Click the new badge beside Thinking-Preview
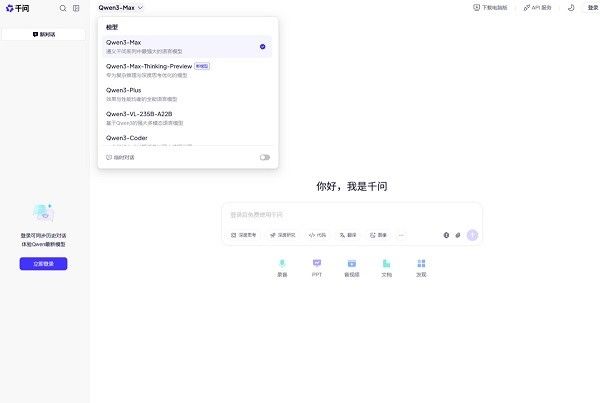 point(202,66)
